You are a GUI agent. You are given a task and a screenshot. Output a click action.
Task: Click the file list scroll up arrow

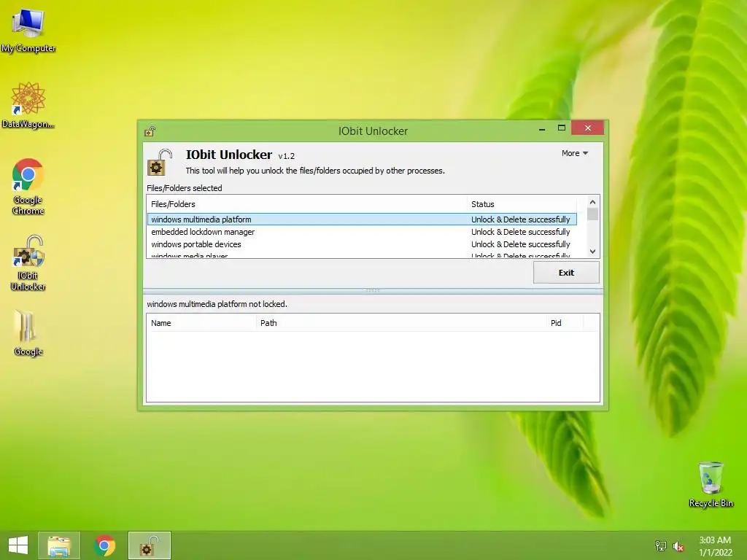(592, 202)
